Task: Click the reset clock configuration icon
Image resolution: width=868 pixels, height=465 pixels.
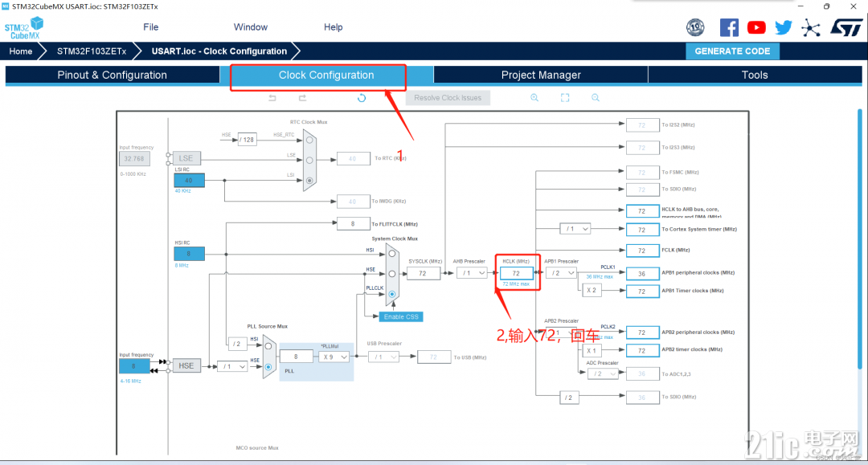Action: point(362,98)
